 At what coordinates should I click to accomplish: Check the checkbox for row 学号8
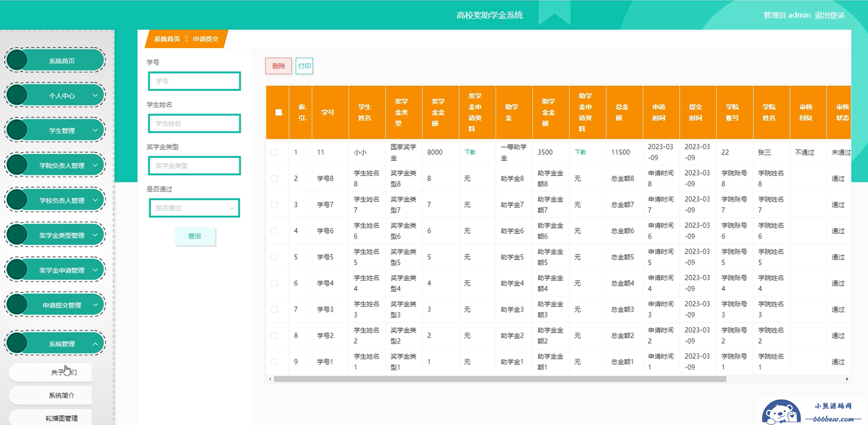tap(274, 178)
